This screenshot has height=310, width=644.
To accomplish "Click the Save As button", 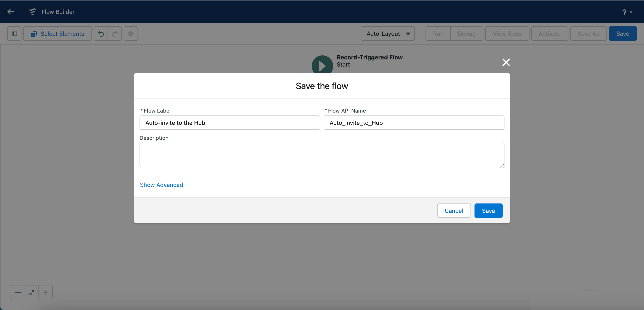I will pos(588,34).
